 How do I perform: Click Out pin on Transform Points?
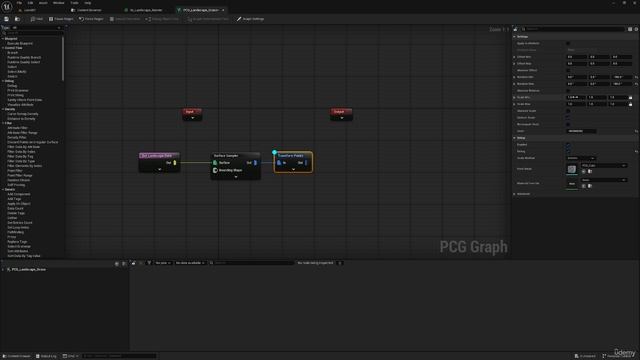coord(306,163)
